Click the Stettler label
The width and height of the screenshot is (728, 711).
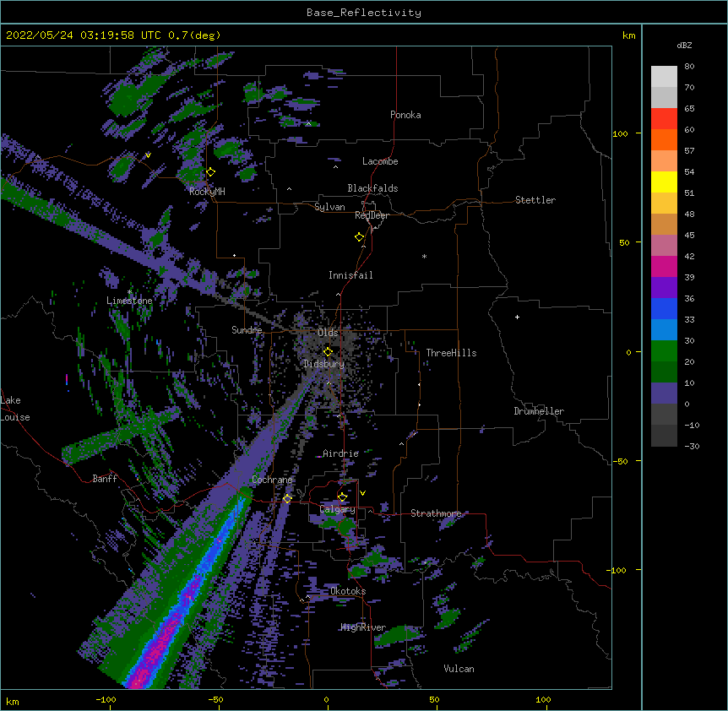[x=535, y=200]
